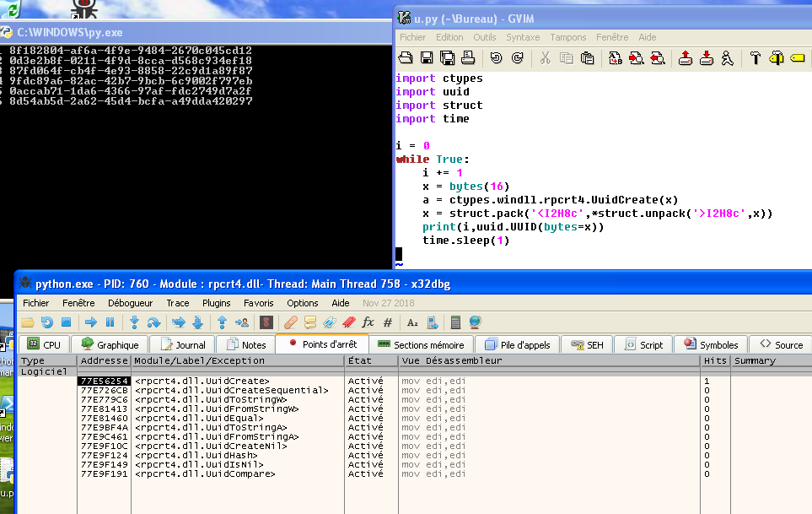Open the Syntaxe menu in GVIM
This screenshot has height=514, width=812.
[523, 37]
